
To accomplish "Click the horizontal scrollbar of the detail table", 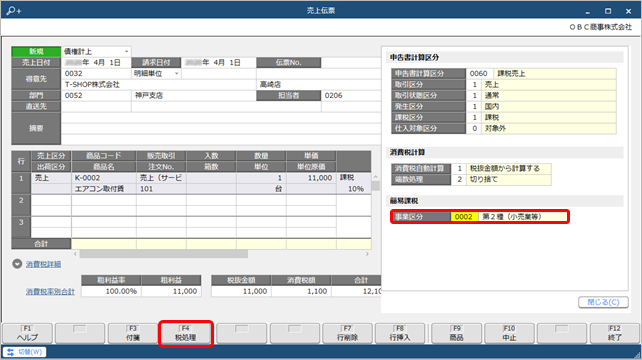I will point(164,254).
